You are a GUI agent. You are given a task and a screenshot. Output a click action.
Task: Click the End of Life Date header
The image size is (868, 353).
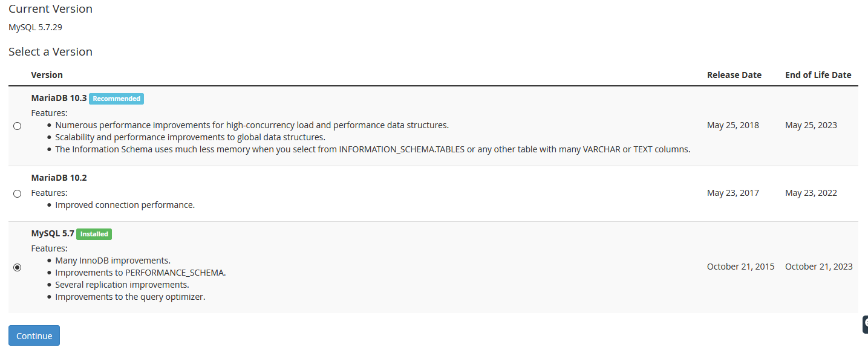[818, 75]
